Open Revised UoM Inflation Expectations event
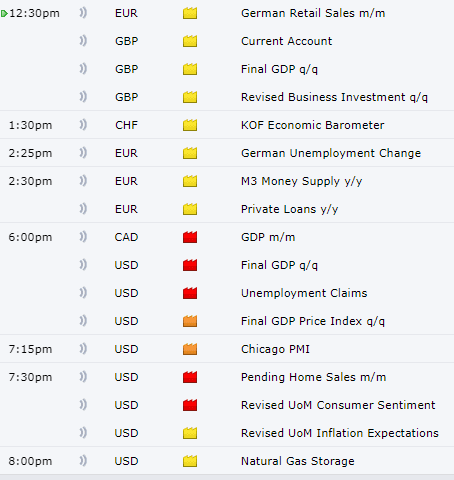Image resolution: width=454 pixels, height=480 pixels. (340, 433)
